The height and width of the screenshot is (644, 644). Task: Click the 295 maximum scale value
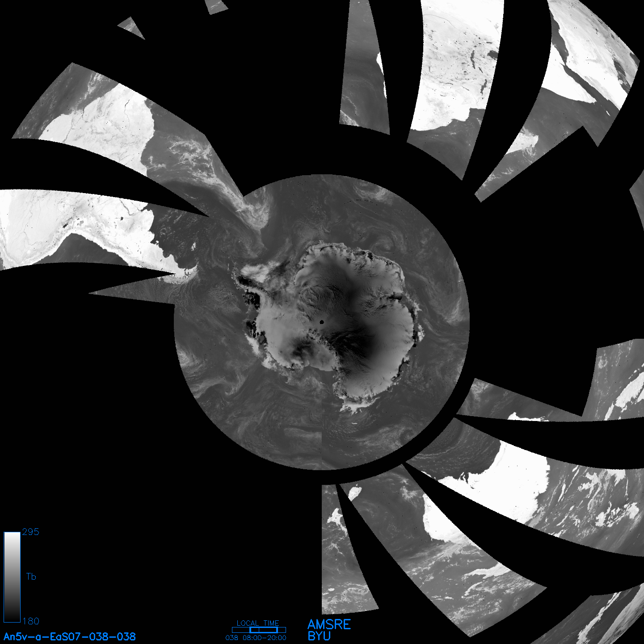pos(31,532)
